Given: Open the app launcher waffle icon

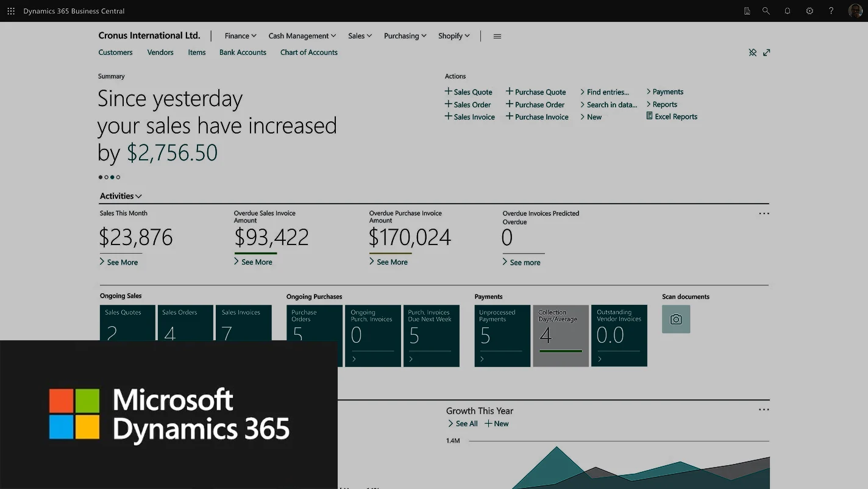Looking at the screenshot, I should 11,11.
